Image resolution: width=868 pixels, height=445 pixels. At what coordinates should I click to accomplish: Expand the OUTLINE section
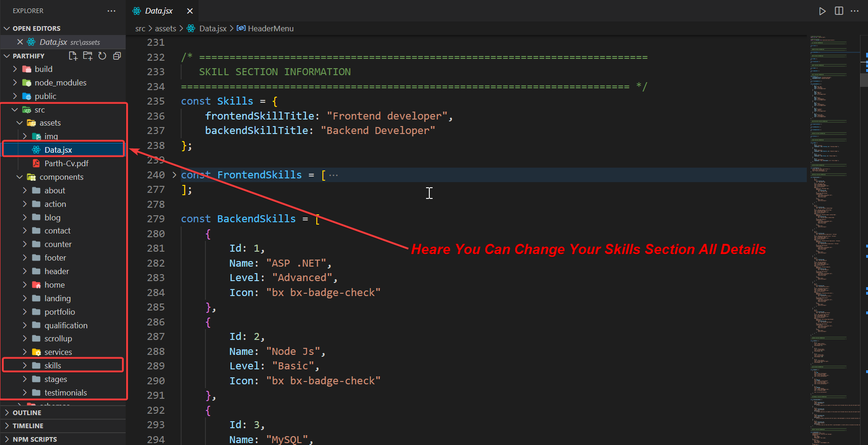(27, 413)
